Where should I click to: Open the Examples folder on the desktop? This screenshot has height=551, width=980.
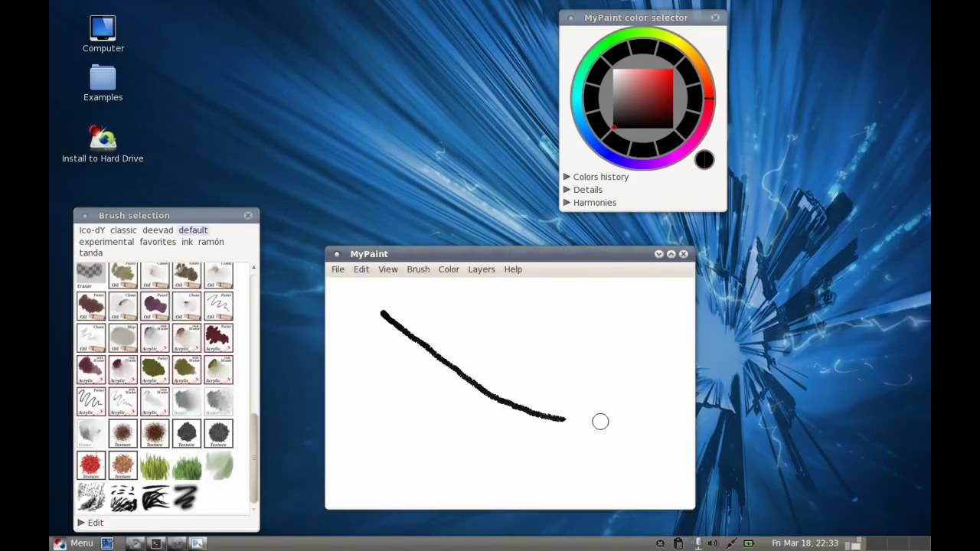point(103,83)
